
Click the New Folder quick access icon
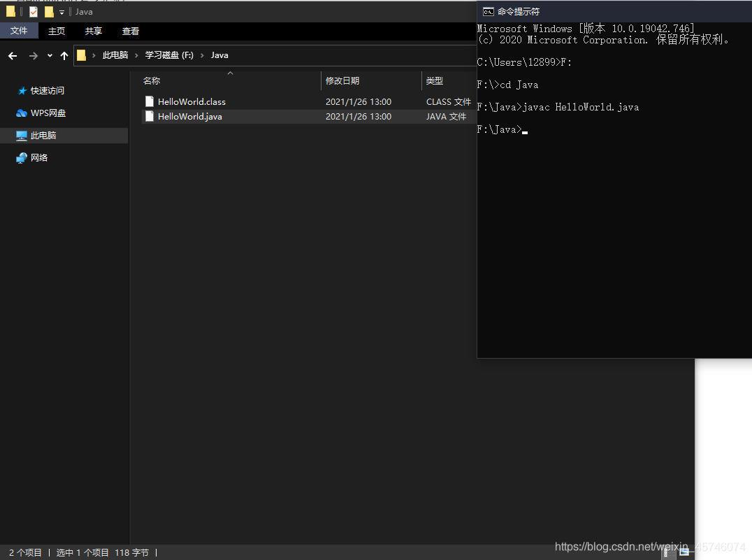49,11
